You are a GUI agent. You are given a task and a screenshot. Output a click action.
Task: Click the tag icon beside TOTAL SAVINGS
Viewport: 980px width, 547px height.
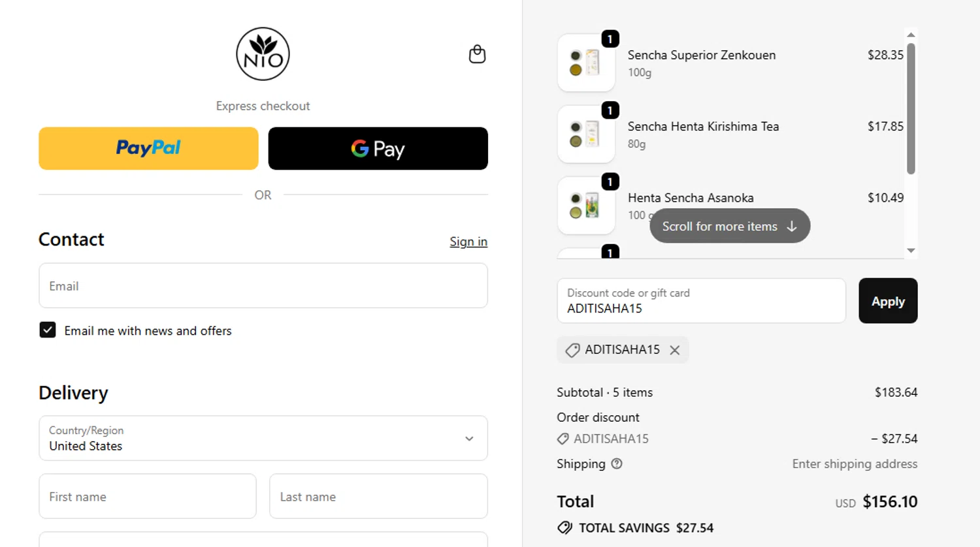pos(564,528)
